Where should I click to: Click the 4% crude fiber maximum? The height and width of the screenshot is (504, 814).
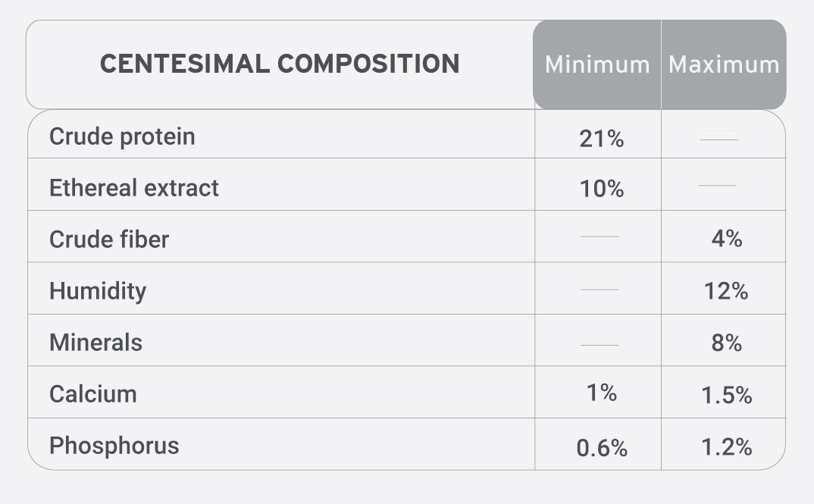pos(726,238)
